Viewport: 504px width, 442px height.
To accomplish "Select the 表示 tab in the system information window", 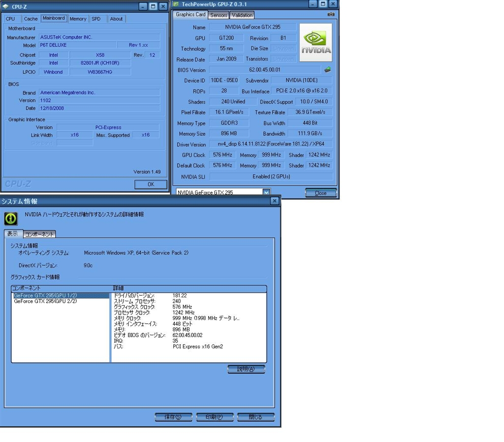I will pos(12,234).
